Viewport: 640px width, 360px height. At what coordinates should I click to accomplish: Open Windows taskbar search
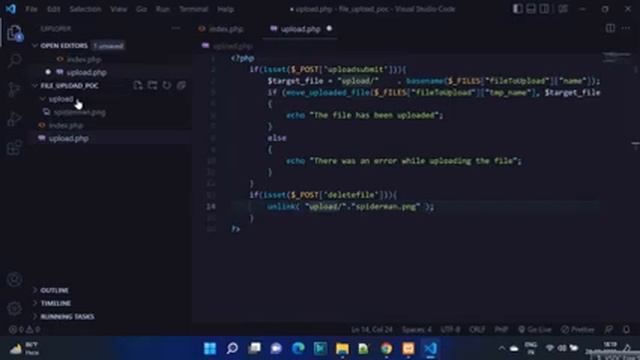[x=232, y=348]
